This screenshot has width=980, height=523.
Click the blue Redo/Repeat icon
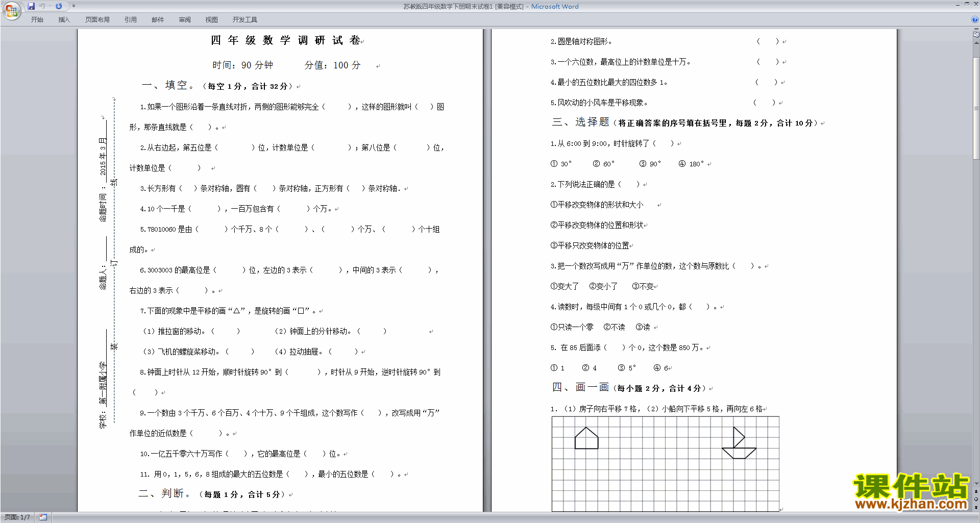[59, 6]
